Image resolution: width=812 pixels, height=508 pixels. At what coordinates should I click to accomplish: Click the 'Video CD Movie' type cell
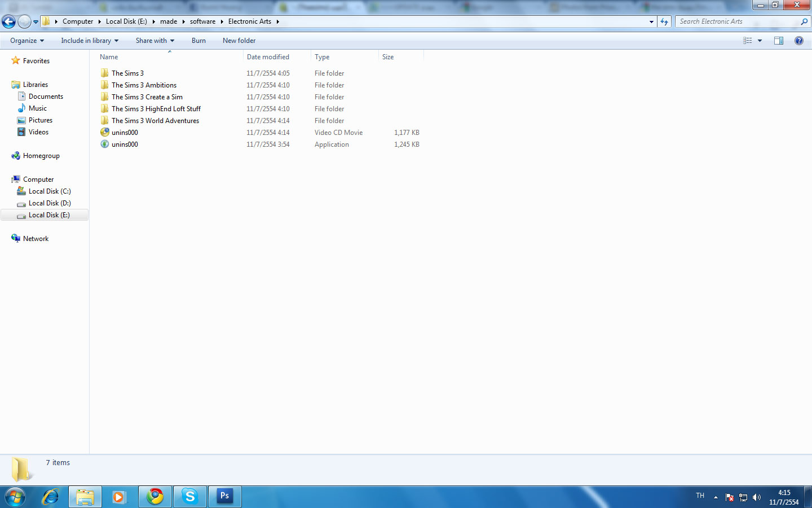click(x=338, y=133)
